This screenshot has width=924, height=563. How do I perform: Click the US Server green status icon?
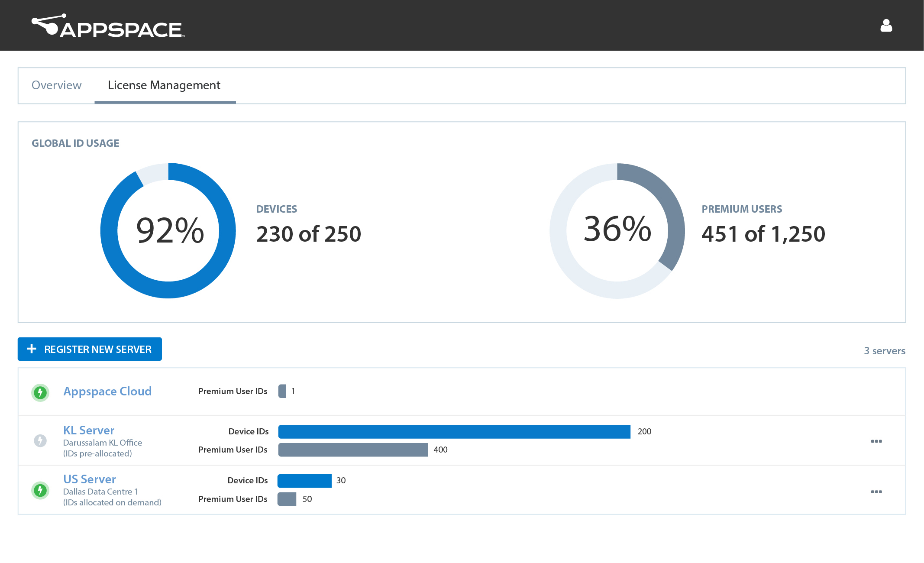(40, 490)
